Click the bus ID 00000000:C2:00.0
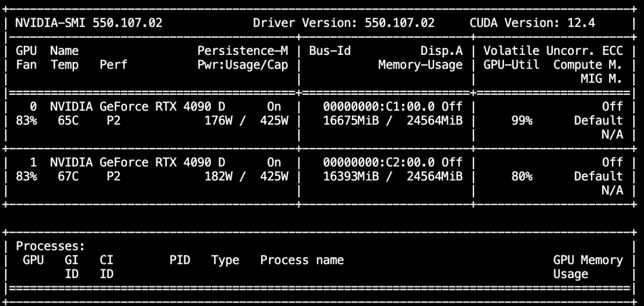 379,162
